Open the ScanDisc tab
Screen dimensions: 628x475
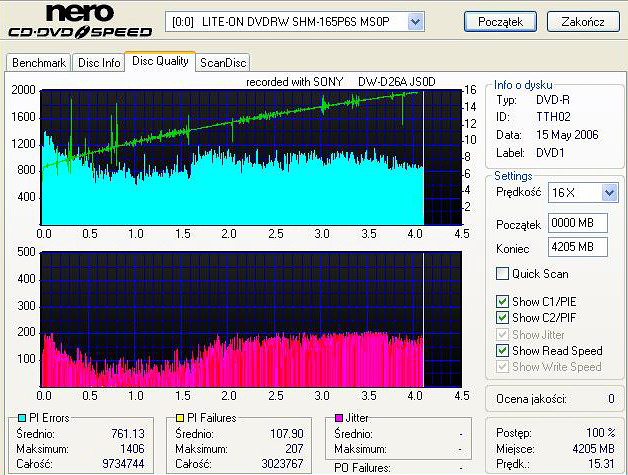223,63
